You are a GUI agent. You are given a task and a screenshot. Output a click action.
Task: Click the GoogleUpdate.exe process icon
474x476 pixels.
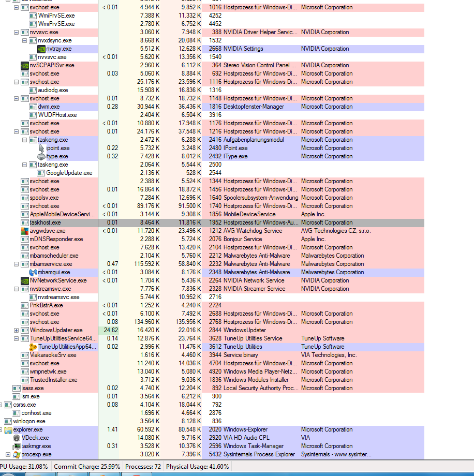coord(41,173)
